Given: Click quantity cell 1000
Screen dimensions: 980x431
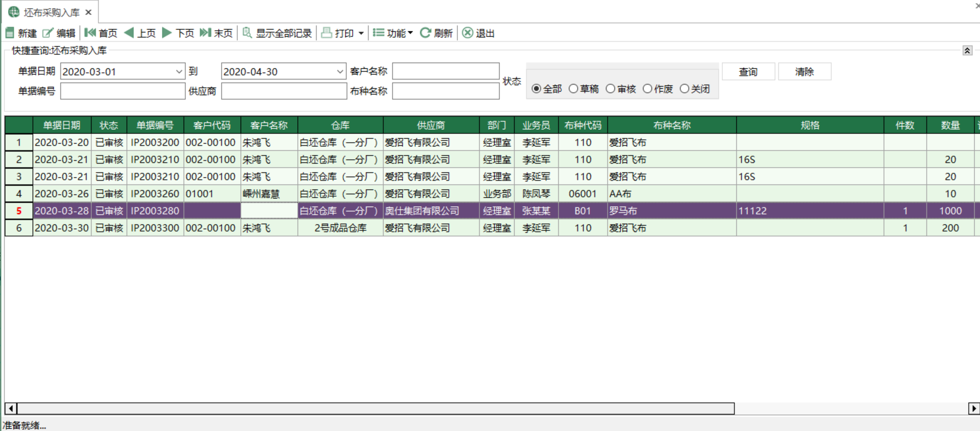Looking at the screenshot, I should (x=951, y=211).
